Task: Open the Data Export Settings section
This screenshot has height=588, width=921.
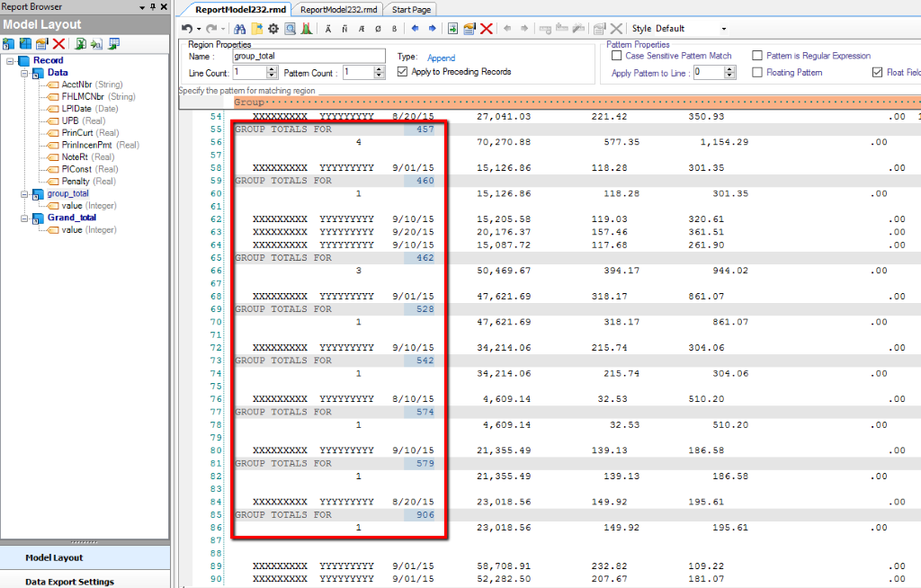Action: [x=69, y=582]
